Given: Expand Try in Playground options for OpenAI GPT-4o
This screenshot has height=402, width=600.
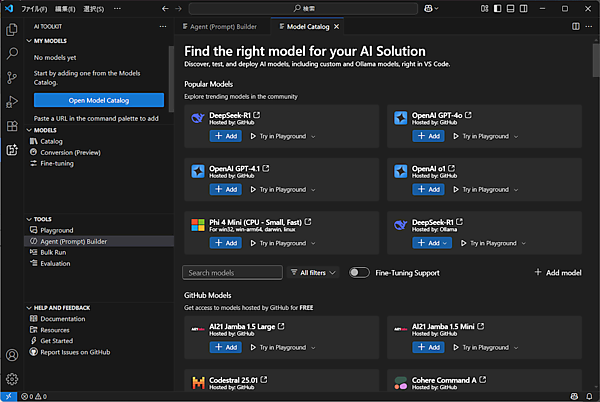Looking at the screenshot, I should coord(515,135).
